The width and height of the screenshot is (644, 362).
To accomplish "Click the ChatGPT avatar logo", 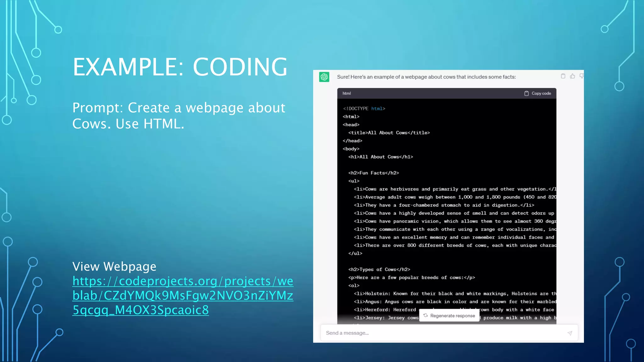I will [324, 77].
